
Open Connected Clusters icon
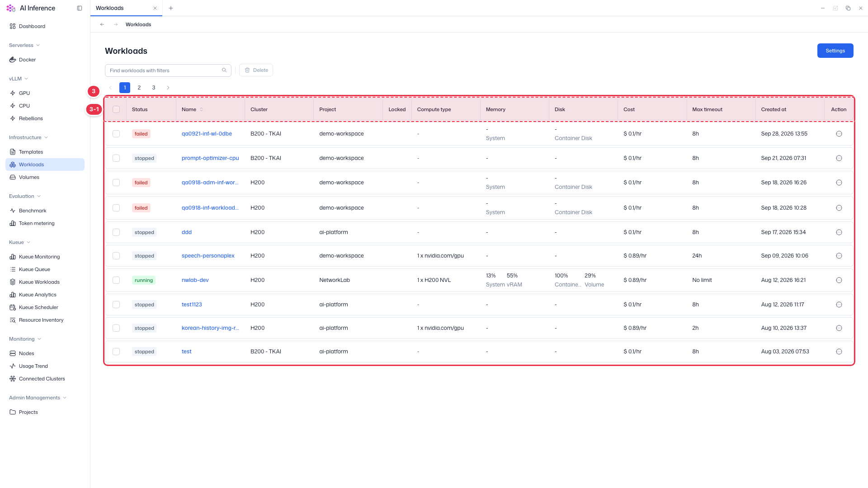point(13,379)
